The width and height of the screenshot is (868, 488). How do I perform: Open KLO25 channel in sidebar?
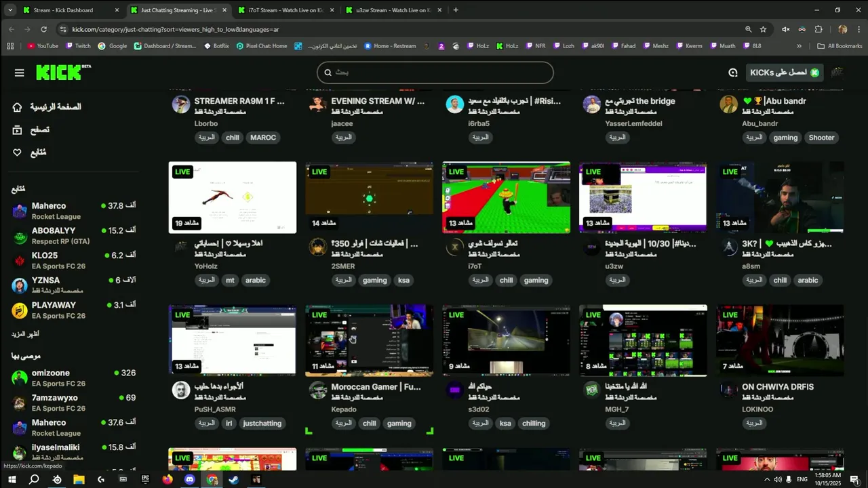pos(73,260)
